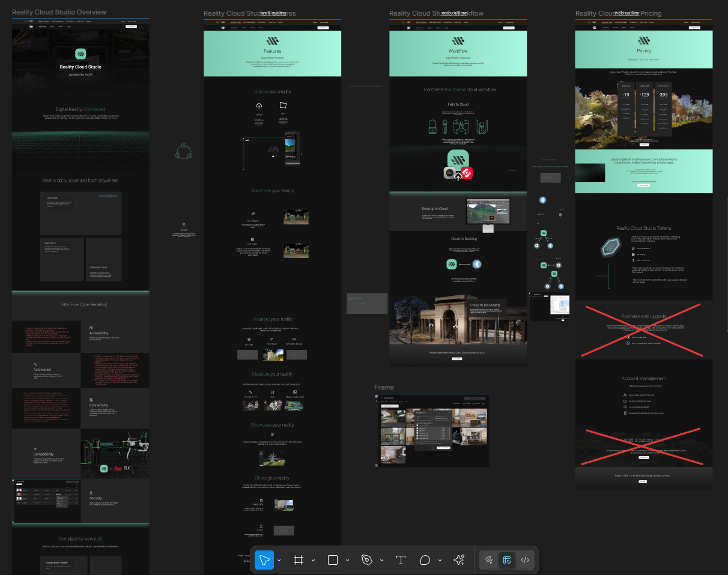Select the 'Frame' title label
This screenshot has height=575, width=728.
[x=384, y=388]
